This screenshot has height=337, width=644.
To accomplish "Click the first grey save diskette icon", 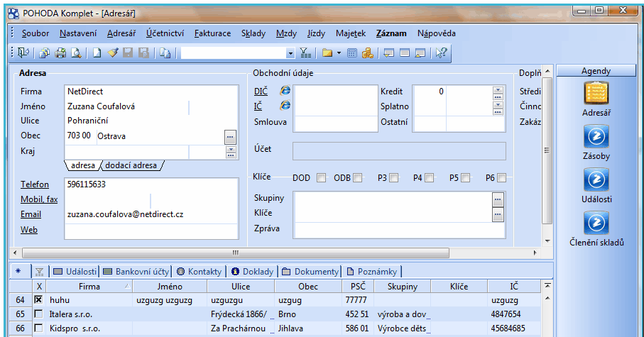I will [x=128, y=53].
